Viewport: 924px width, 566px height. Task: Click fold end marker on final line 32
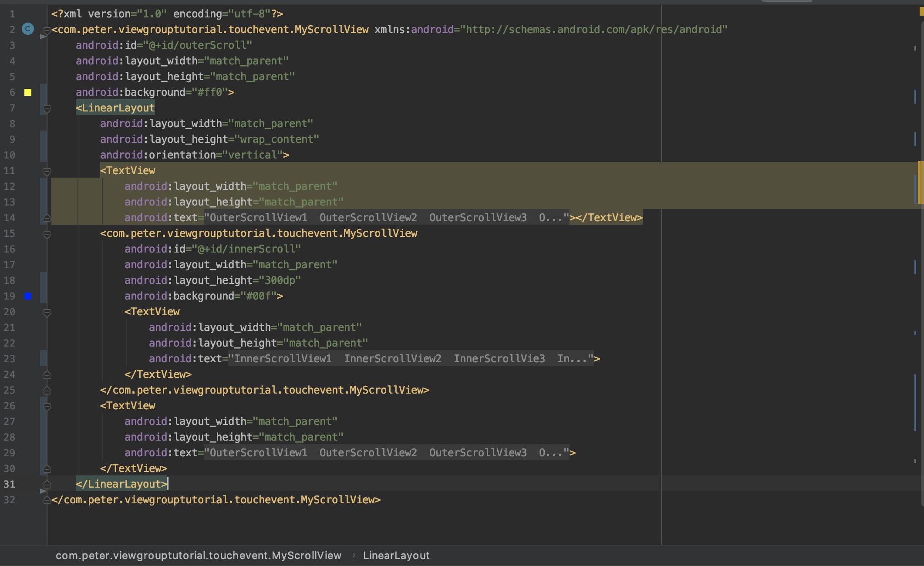tap(47, 500)
